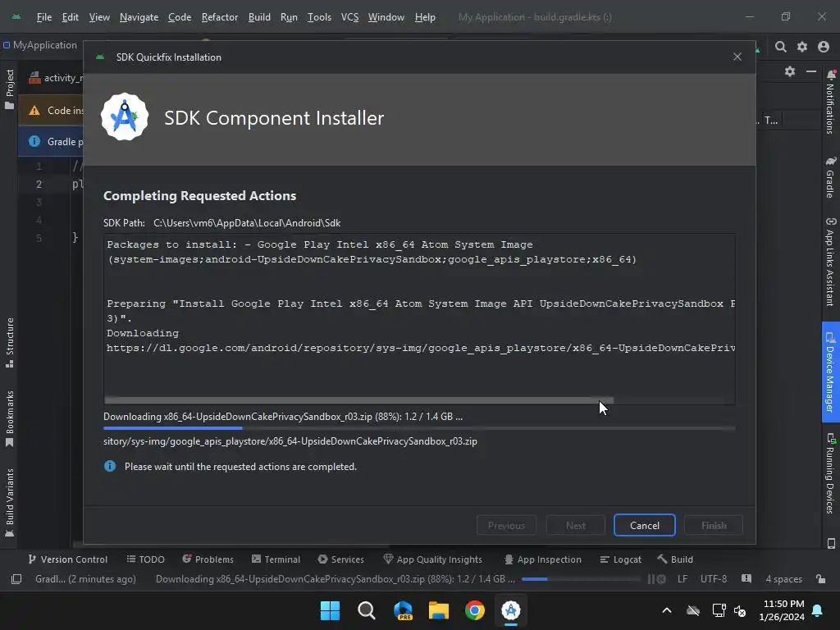840x630 pixels.
Task: Open the Build menu
Action: (x=259, y=17)
